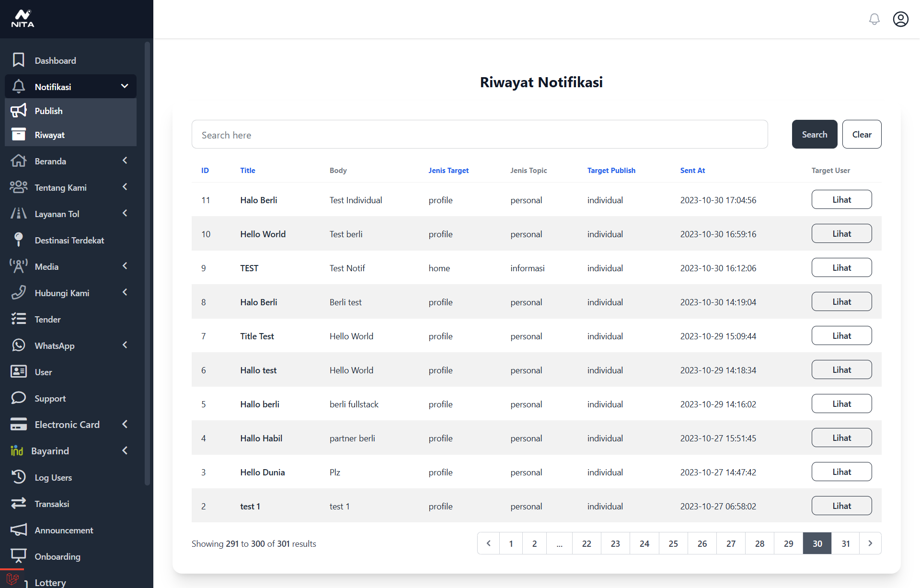Click the notification bell icon in the header
Image resolution: width=920 pixels, height=588 pixels.
(874, 19)
